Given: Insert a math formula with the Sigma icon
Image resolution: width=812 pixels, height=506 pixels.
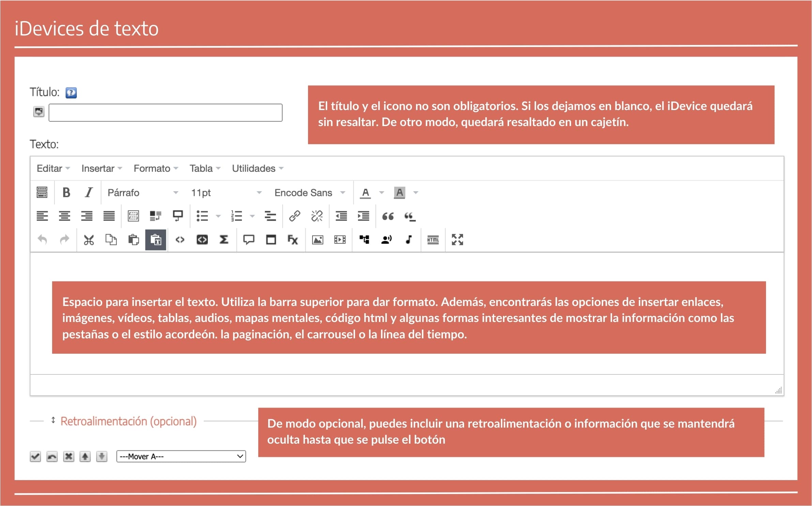Looking at the screenshot, I should click(x=225, y=240).
